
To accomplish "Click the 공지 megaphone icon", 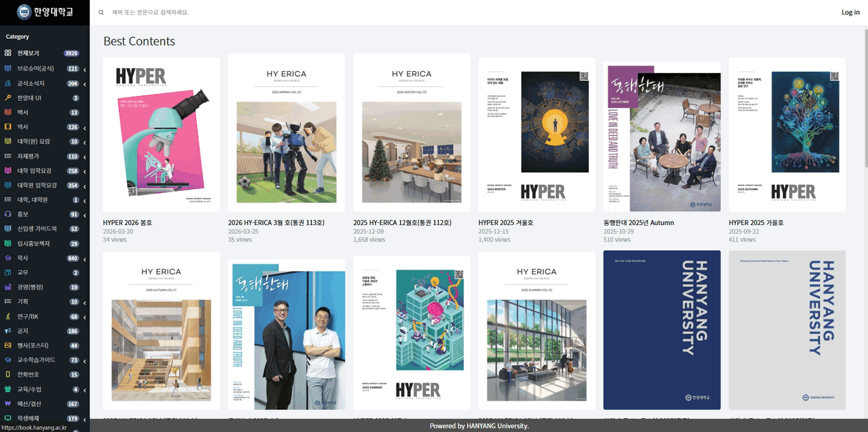I will [8, 331].
